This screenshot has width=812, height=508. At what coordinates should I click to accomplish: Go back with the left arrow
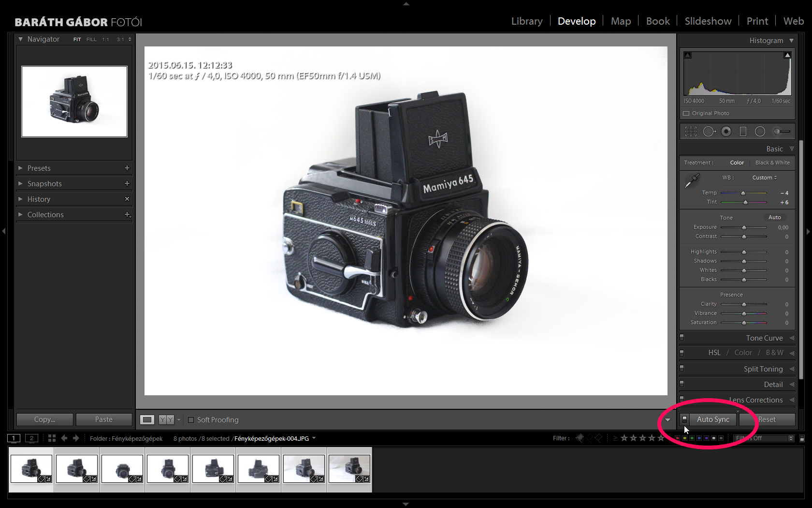pos(64,438)
